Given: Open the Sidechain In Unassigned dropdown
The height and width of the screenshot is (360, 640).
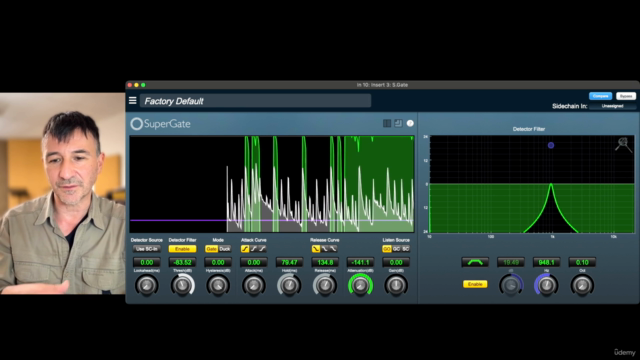Looking at the screenshot, I should 612,106.
